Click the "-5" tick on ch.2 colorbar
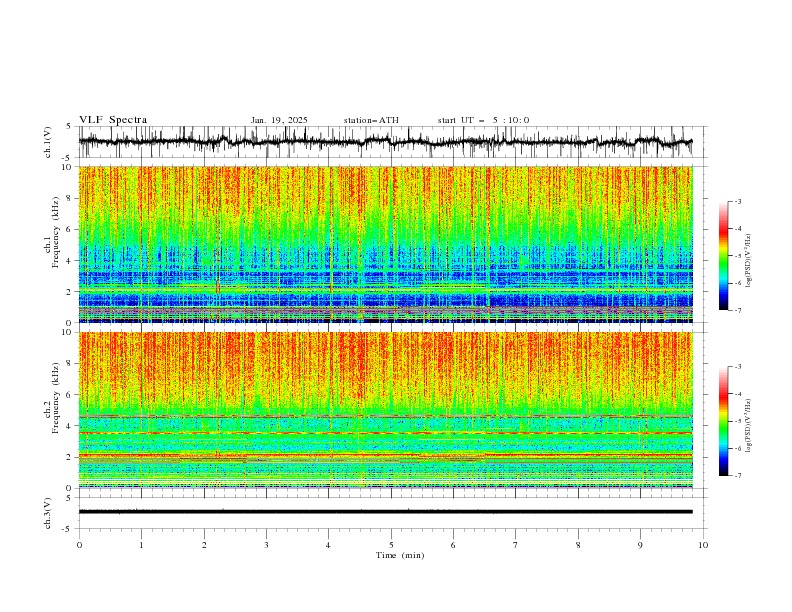The height and width of the screenshot is (612, 792). click(737, 421)
